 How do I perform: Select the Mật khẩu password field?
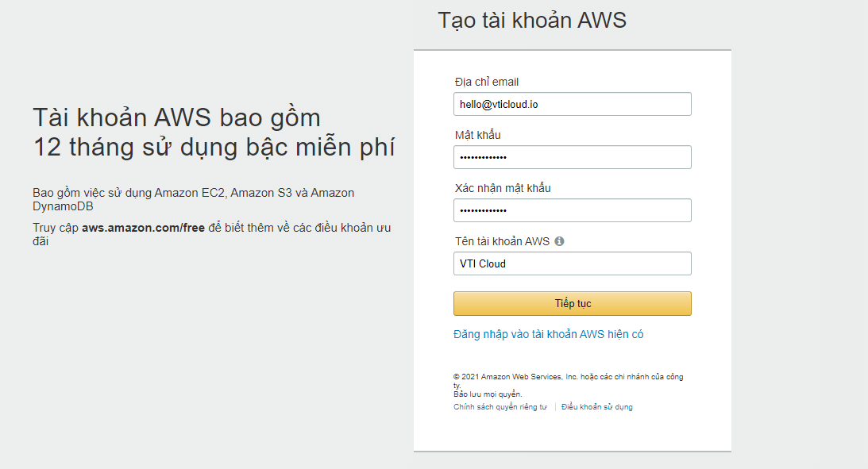click(573, 157)
